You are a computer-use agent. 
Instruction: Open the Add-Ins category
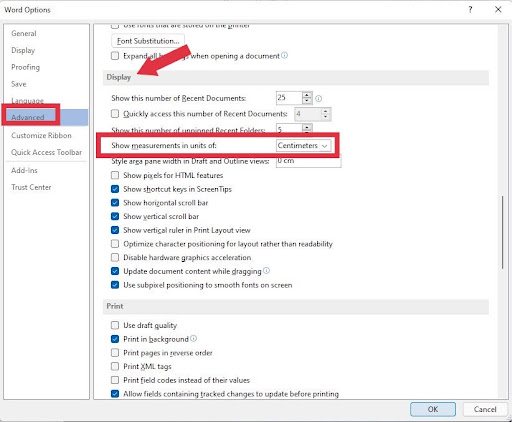(x=24, y=170)
